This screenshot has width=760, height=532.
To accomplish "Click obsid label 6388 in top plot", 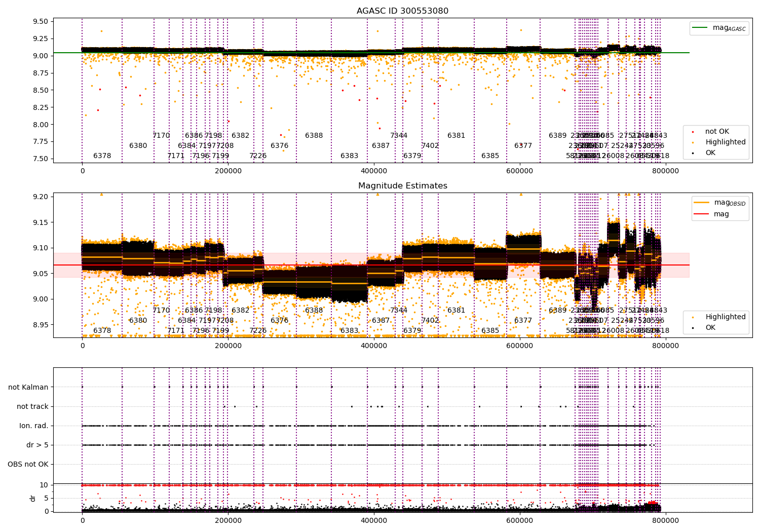I will pyautogui.click(x=314, y=136).
